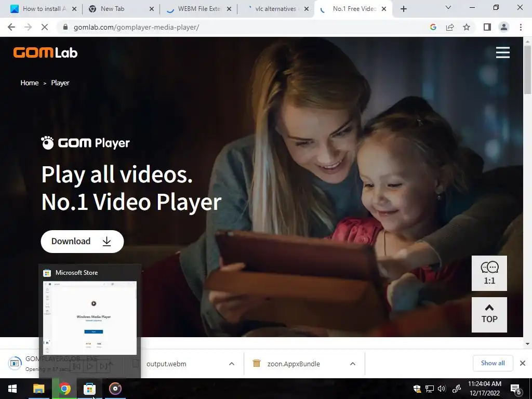Screen dimensions: 532x399
Task: Share this page using the share icon
Action: tap(450, 27)
